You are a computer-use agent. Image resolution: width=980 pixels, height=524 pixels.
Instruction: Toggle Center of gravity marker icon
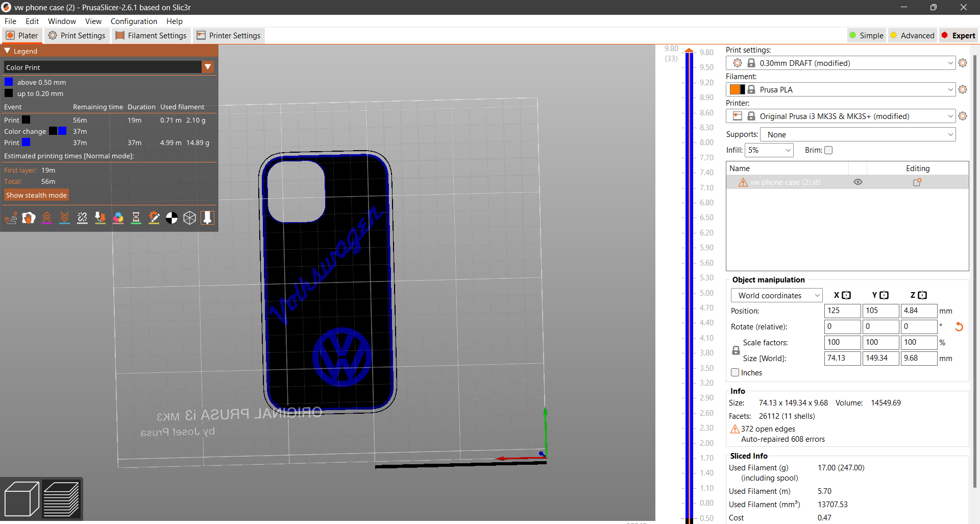[172, 219]
